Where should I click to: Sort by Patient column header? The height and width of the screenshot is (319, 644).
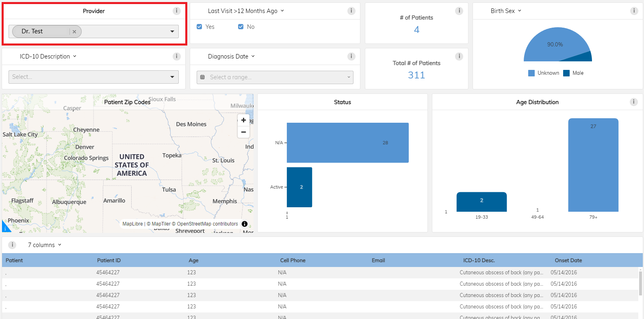[14, 260]
